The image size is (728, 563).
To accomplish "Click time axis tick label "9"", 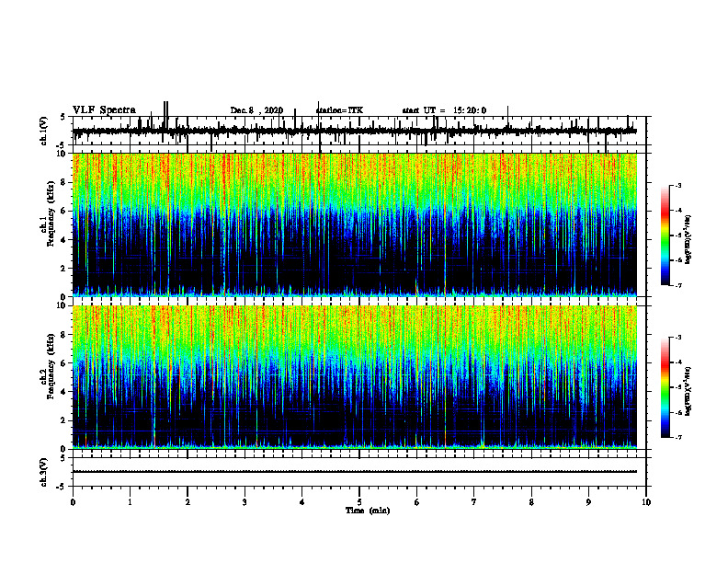I will coord(588,502).
